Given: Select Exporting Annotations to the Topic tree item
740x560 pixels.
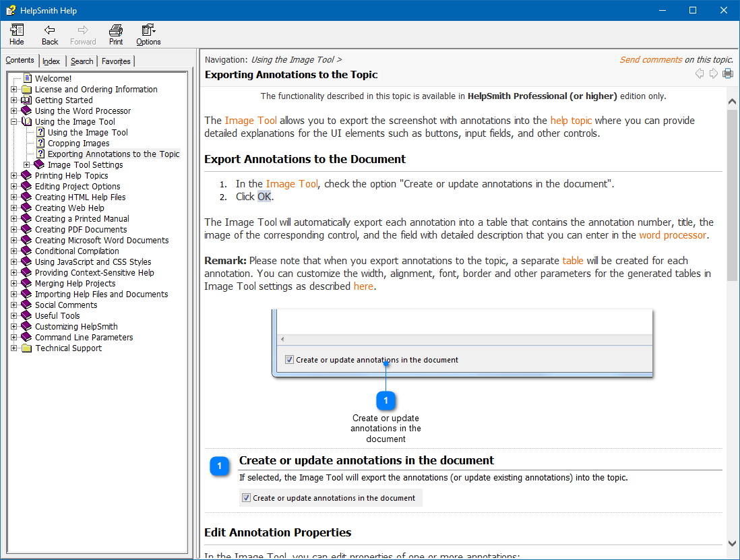Looking at the screenshot, I should tap(113, 154).
